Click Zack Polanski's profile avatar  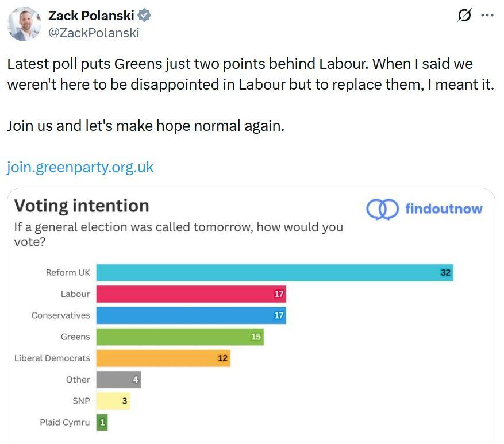pos(24,24)
